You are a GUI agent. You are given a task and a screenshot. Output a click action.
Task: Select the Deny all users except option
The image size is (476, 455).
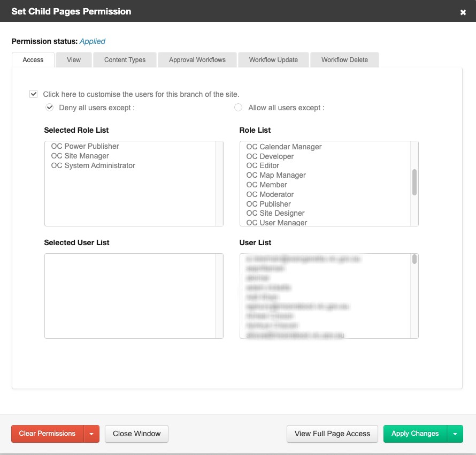[49, 107]
